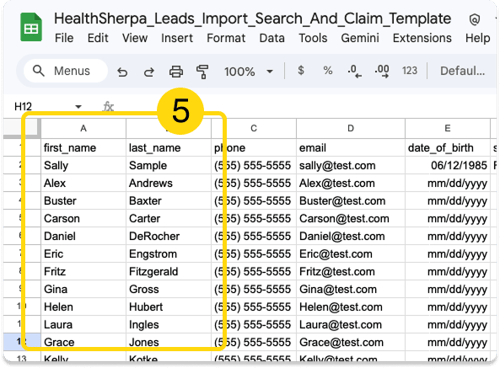Open the Gemini menu
The image size is (500, 368).
click(360, 38)
